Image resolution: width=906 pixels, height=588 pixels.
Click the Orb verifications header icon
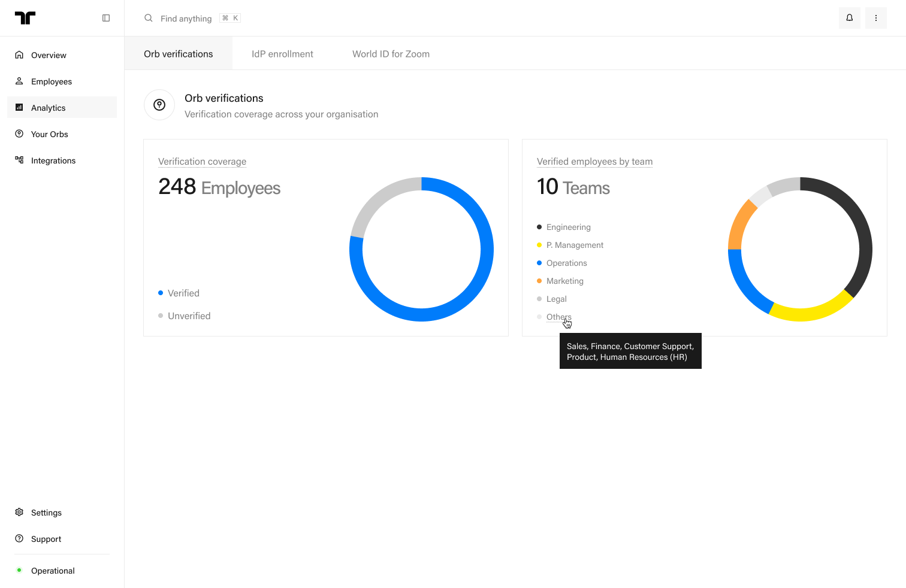tap(159, 105)
